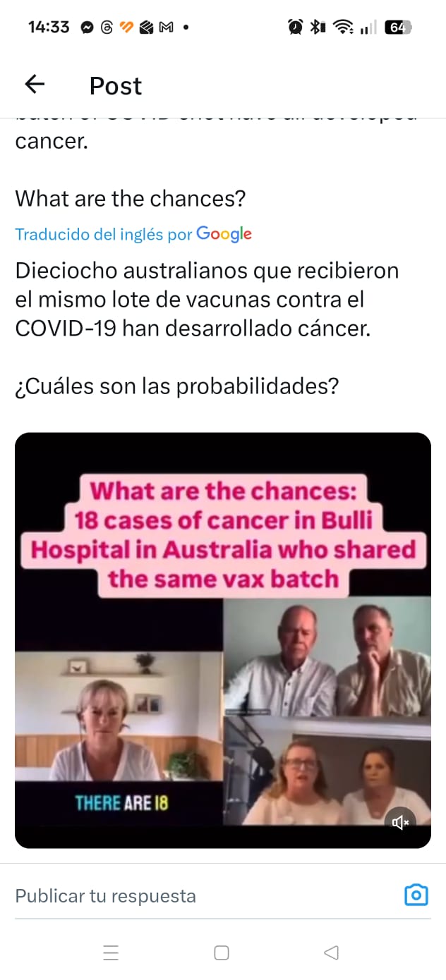Screen dimensions: 446x980
Task: Tap the back arrow icon
Action: click(x=35, y=85)
